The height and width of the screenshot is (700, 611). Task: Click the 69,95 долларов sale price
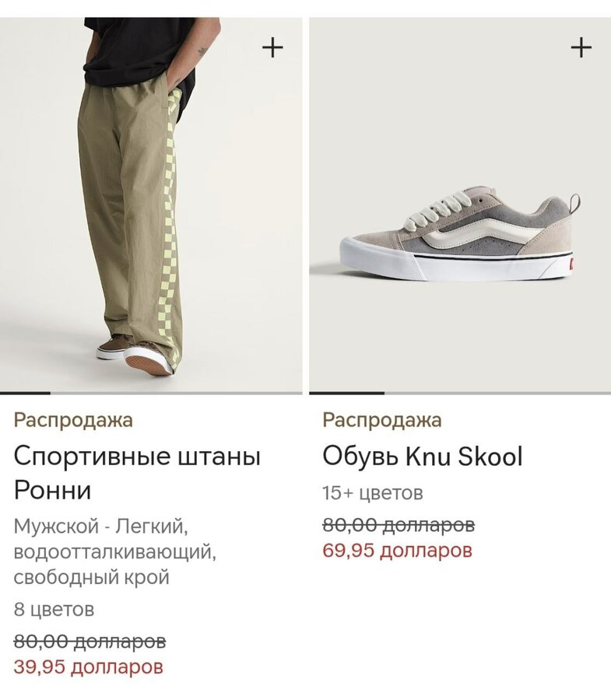click(x=397, y=550)
